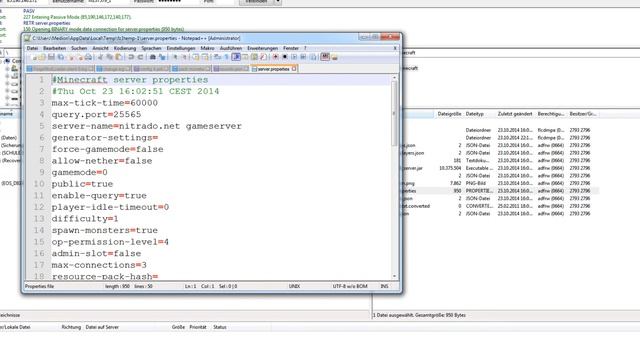Screen dimensions: 640x360
Task: Click the Priorität queue column in FileZilla
Action: (x=198, y=327)
